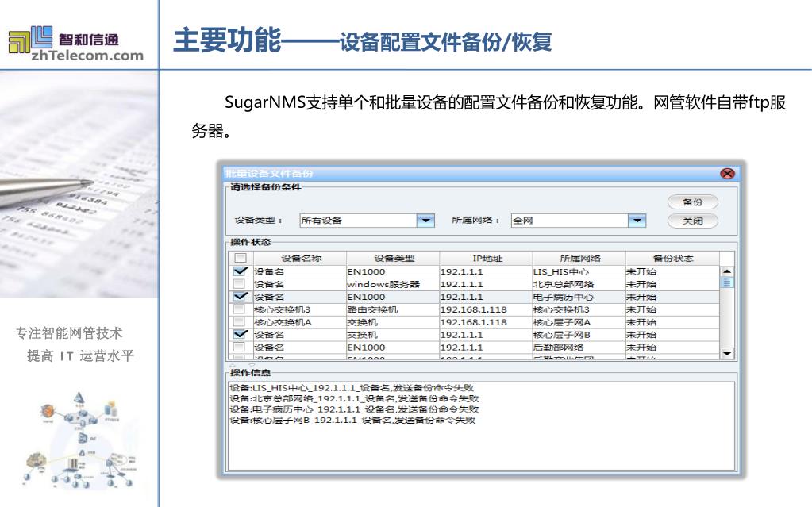
Task: Check the 路由交换机 row checkbox
Action: pos(239,309)
